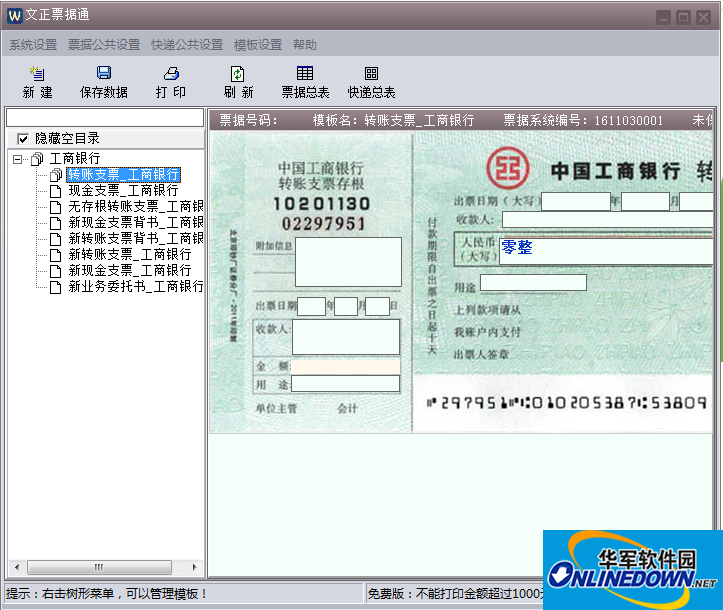
Task: Select 现金支票_工商银行 template
Action: point(123,191)
